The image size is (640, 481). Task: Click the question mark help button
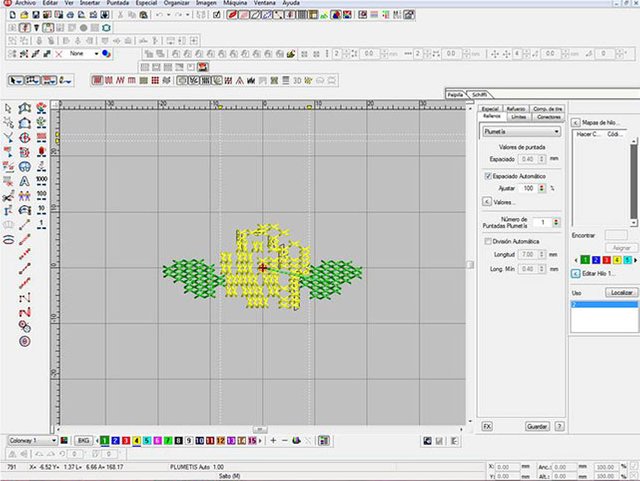(x=560, y=426)
